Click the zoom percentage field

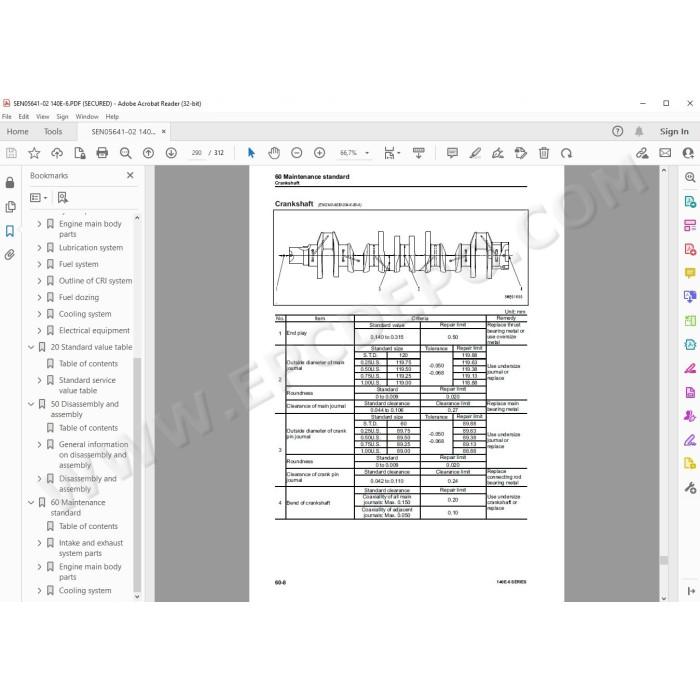click(x=348, y=153)
